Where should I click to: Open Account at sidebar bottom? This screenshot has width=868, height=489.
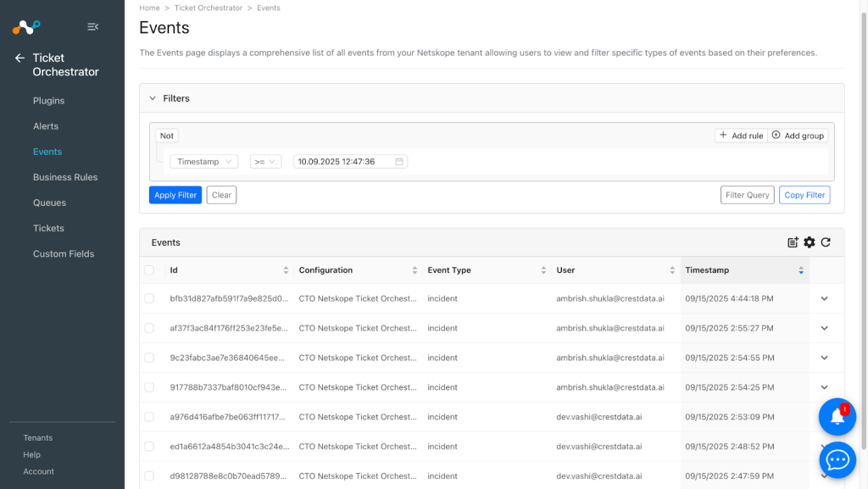[38, 471]
